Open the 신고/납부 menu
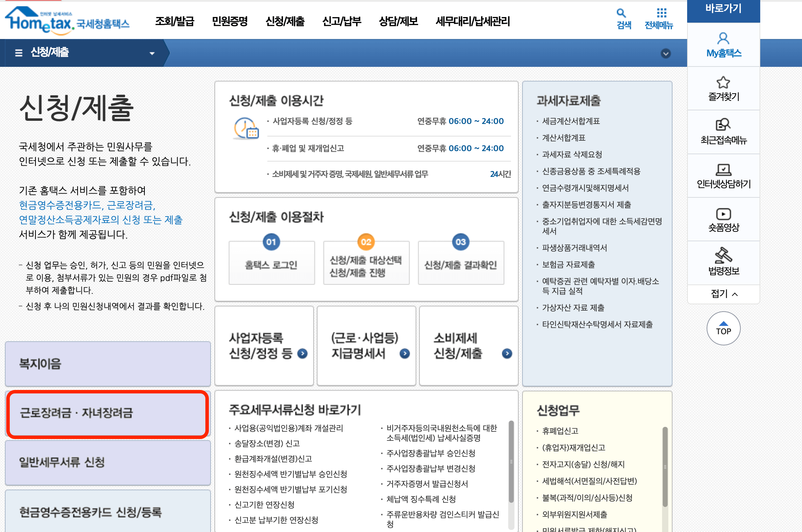The width and height of the screenshot is (802, 532). (342, 22)
